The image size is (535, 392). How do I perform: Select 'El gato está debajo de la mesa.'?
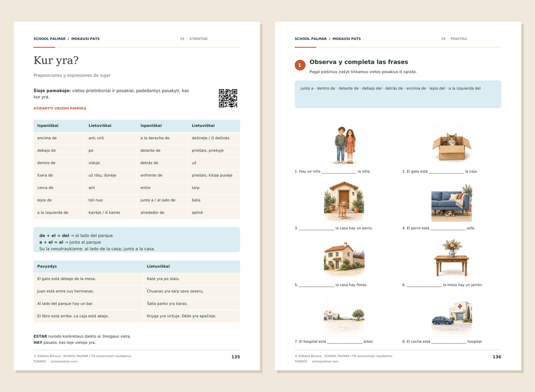(x=88, y=279)
